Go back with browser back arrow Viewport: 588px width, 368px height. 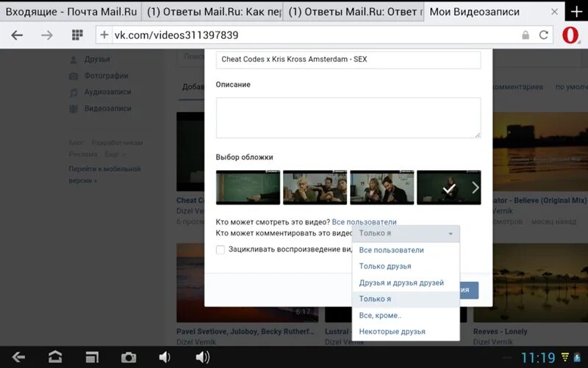17,35
